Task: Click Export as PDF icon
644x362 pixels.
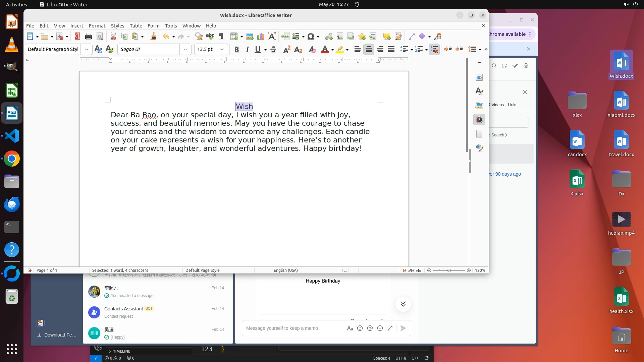Action: coord(77,36)
